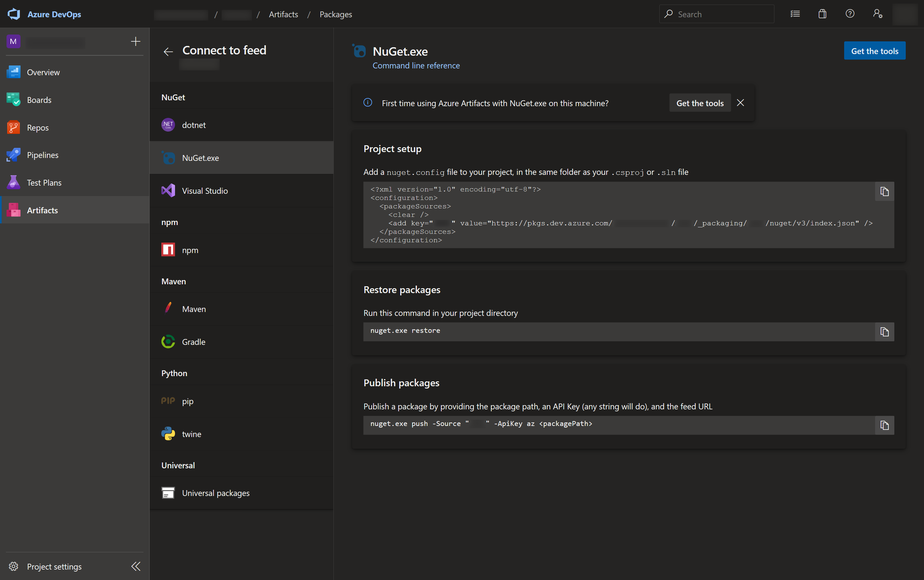Select the Maven connection option
The width and height of the screenshot is (924, 580).
click(242, 309)
